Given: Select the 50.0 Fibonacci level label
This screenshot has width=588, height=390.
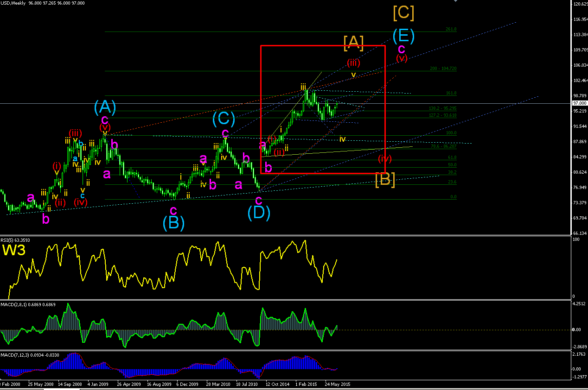Looking at the screenshot, I should pos(452,165).
